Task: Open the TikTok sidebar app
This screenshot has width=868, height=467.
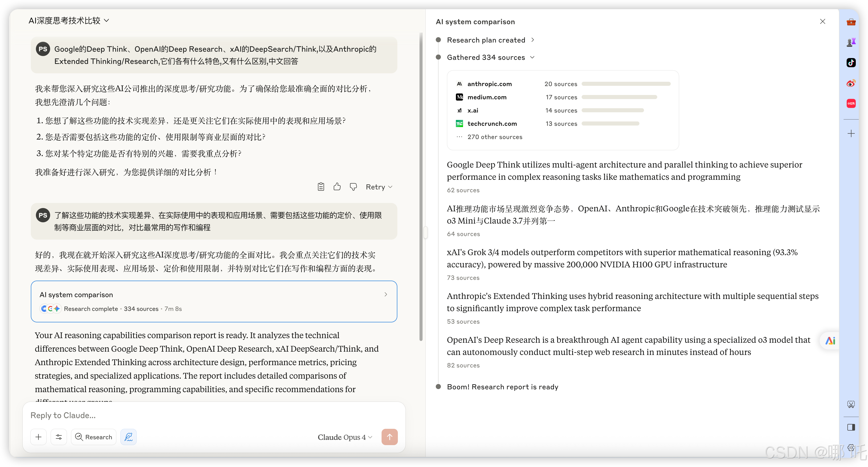Action: point(851,63)
